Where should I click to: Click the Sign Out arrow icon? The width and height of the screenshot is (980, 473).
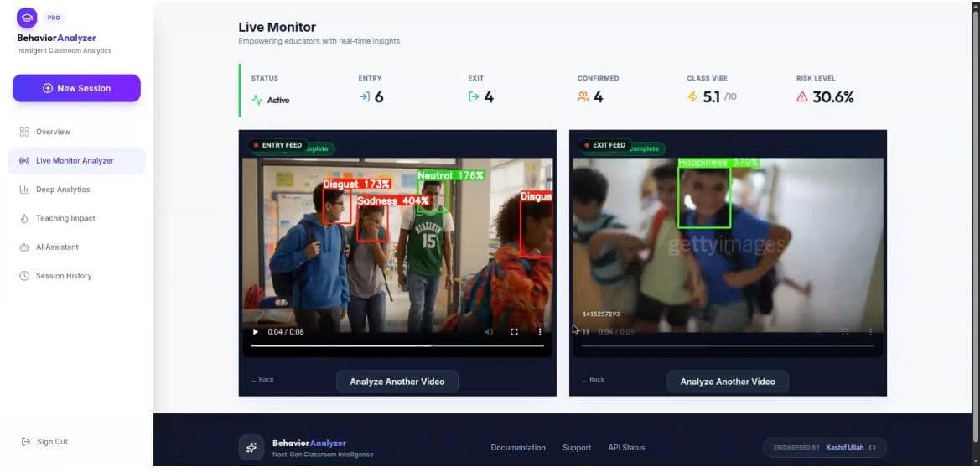pyautogui.click(x=26, y=442)
